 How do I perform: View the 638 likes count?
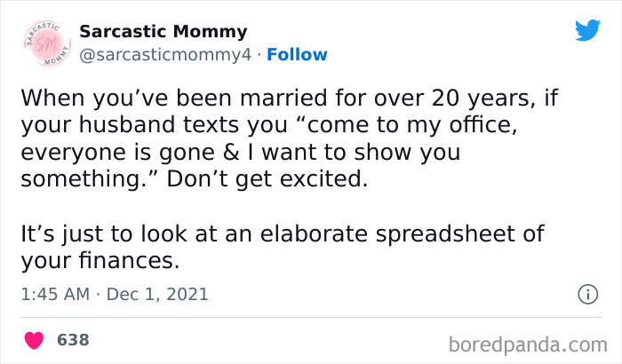click(73, 340)
